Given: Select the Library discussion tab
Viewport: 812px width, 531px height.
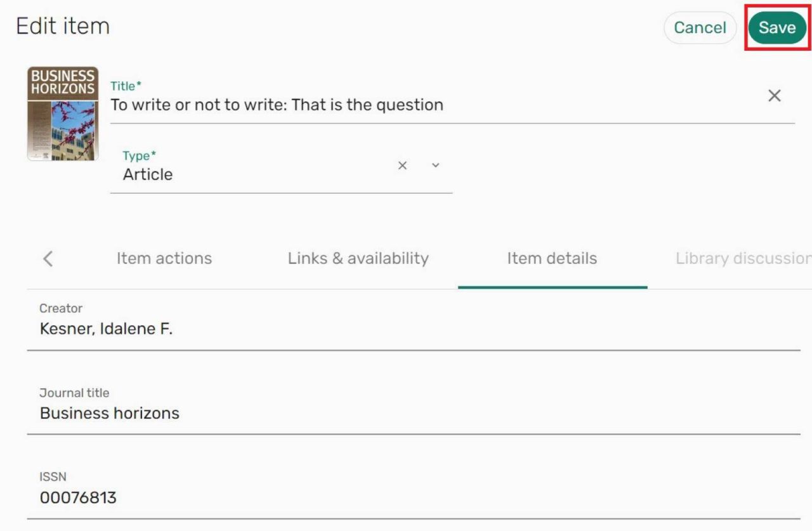Looking at the screenshot, I should point(742,258).
